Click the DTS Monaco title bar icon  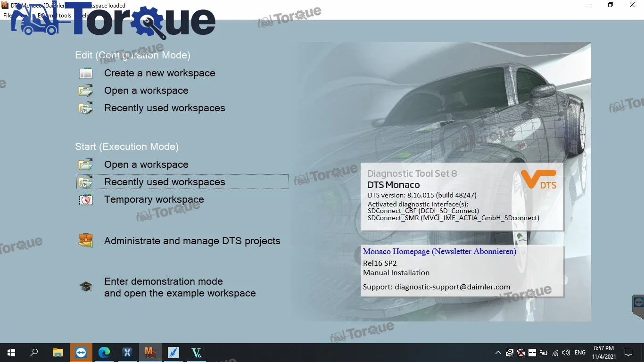coord(5,5)
